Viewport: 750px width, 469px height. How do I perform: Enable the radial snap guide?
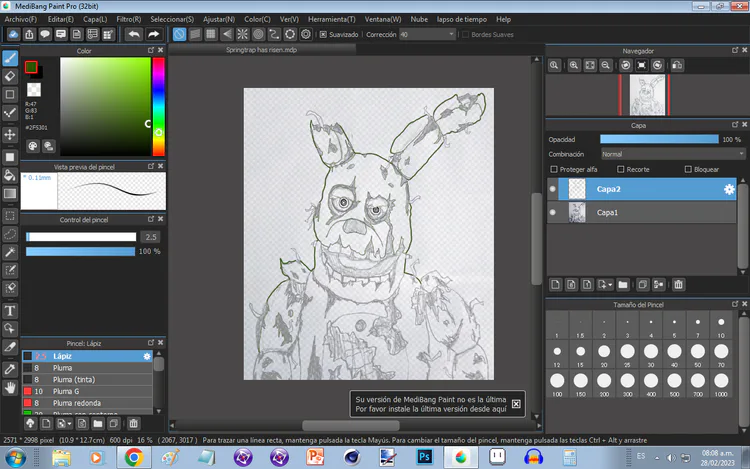243,34
